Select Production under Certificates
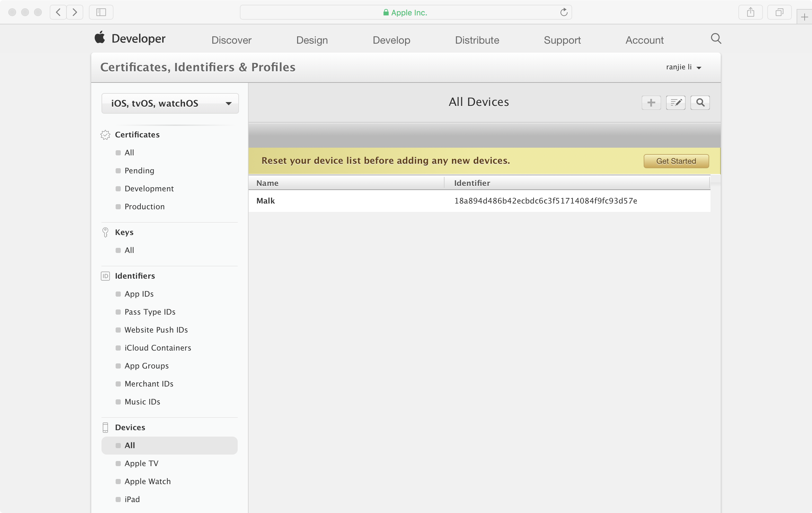The width and height of the screenshot is (812, 513). coord(144,207)
